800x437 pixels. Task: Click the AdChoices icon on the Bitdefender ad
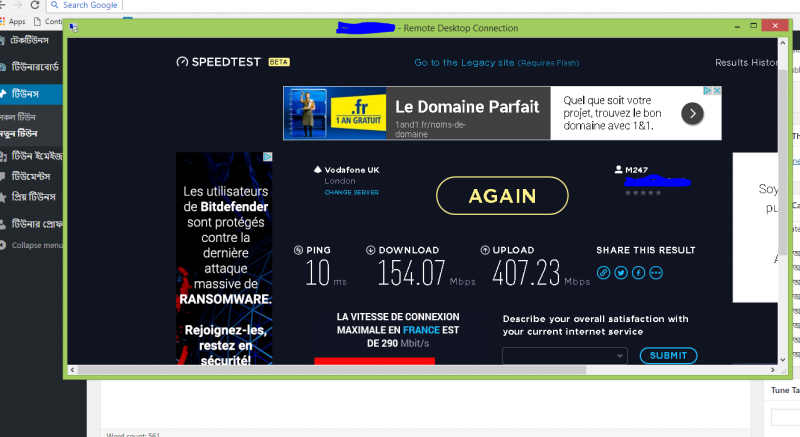click(267, 157)
